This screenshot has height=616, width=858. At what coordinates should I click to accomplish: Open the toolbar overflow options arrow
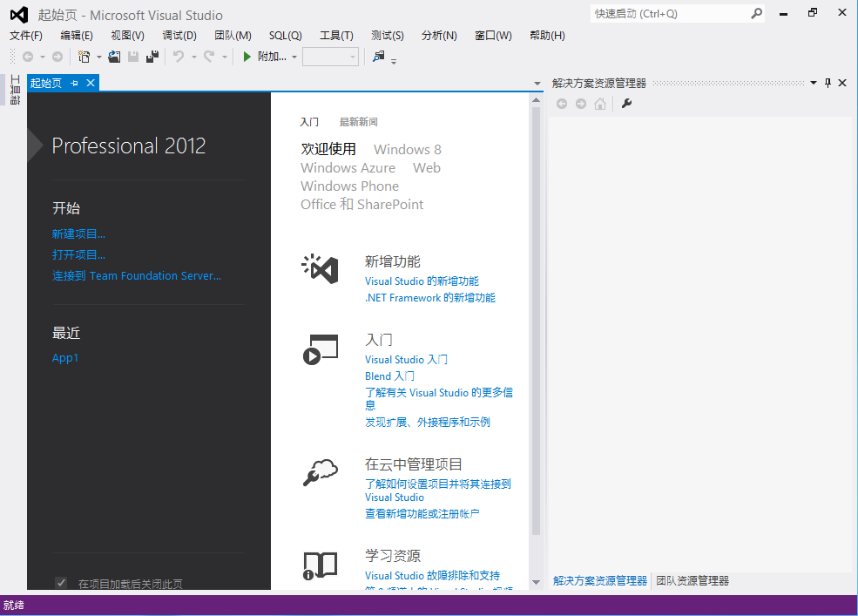click(394, 61)
